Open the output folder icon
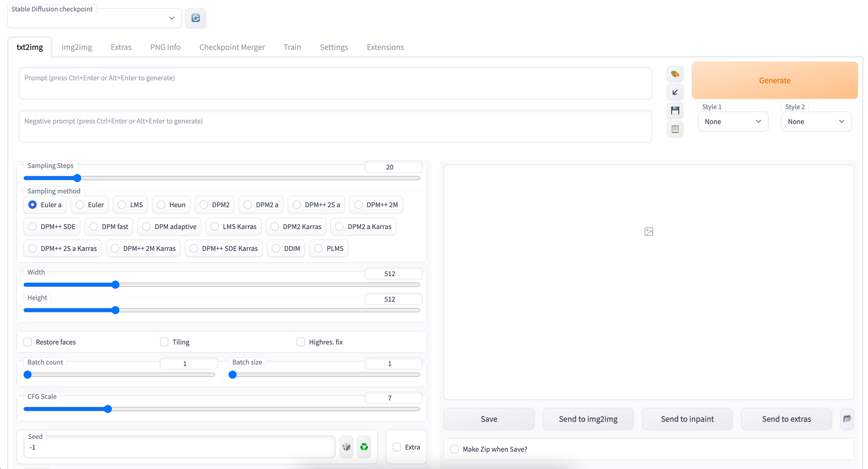The image size is (868, 469). click(847, 419)
